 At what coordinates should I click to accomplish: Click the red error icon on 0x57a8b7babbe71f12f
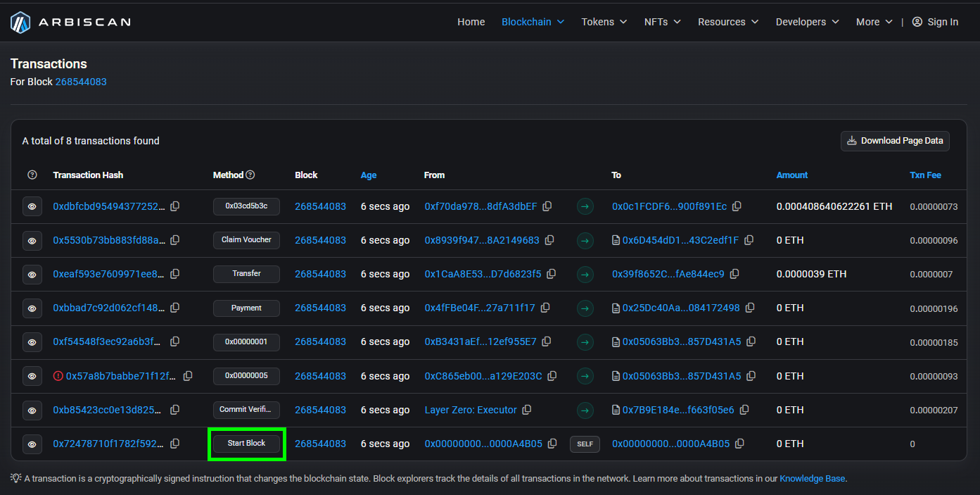tap(58, 376)
